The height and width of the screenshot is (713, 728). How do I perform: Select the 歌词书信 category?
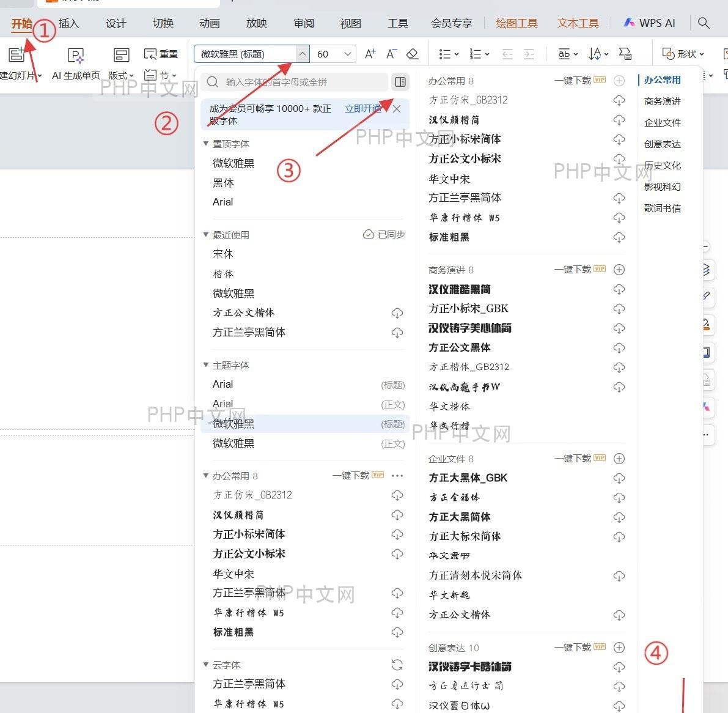[x=663, y=208]
